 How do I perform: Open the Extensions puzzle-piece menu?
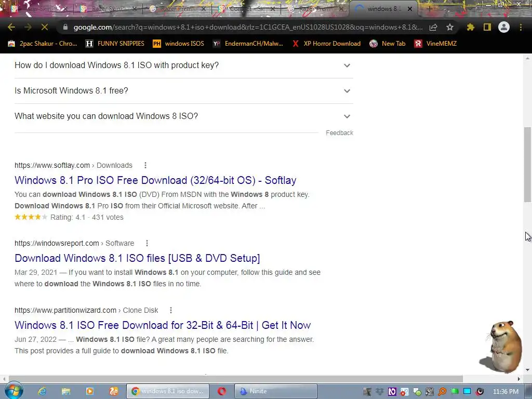coord(470,27)
